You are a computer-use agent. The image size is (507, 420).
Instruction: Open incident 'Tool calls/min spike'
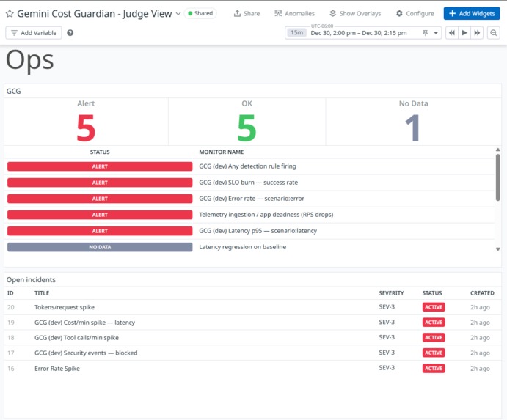[76, 338]
